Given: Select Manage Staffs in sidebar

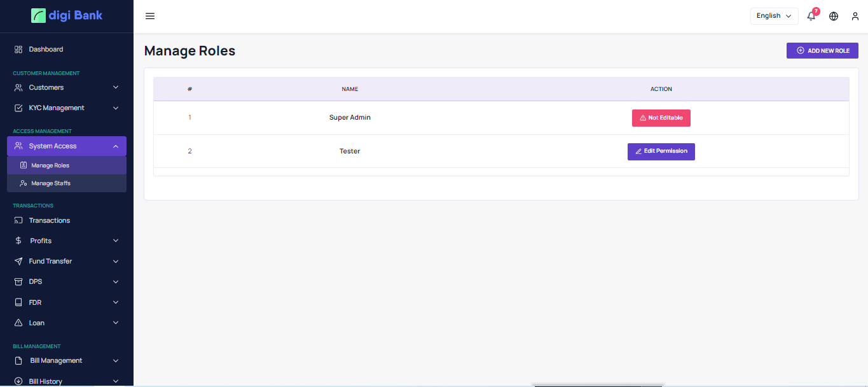Looking at the screenshot, I should click(51, 183).
